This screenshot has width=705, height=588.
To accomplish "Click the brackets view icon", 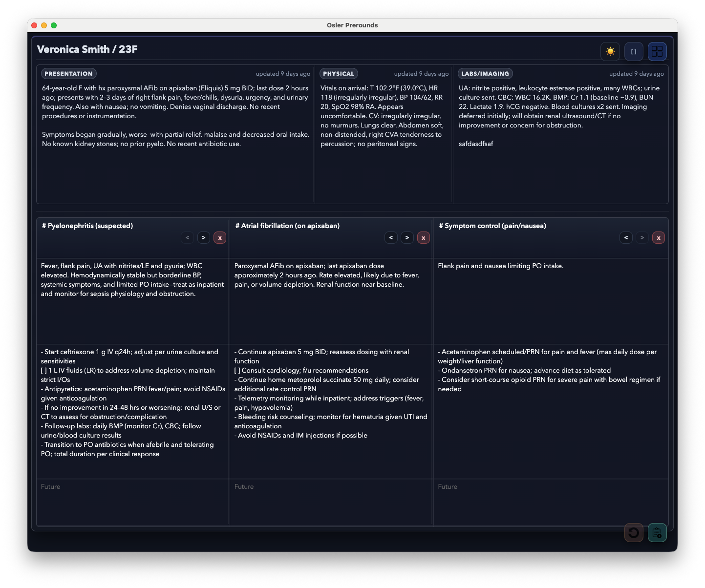I will click(x=634, y=51).
